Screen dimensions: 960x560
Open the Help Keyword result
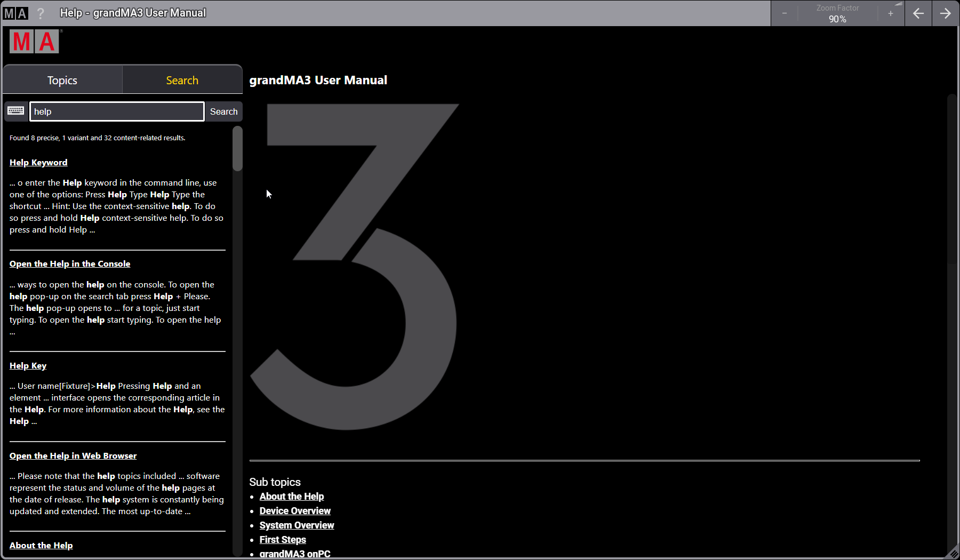pyautogui.click(x=38, y=162)
